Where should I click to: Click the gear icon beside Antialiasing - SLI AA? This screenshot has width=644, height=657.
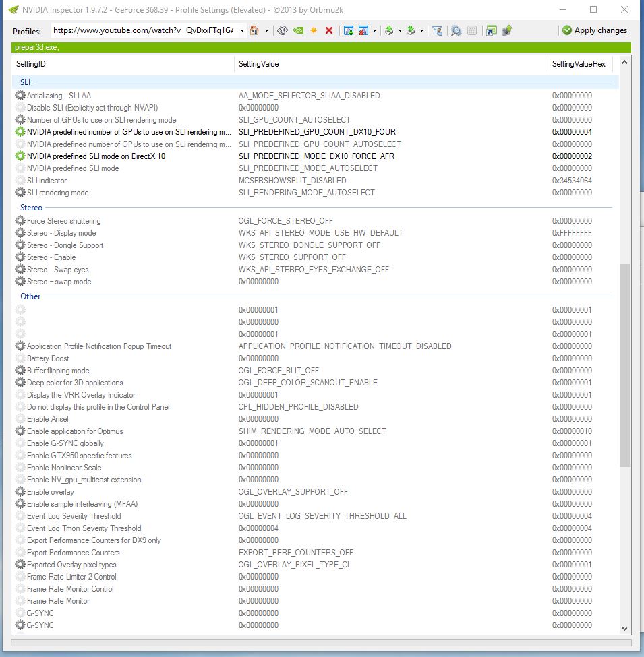(x=20, y=95)
